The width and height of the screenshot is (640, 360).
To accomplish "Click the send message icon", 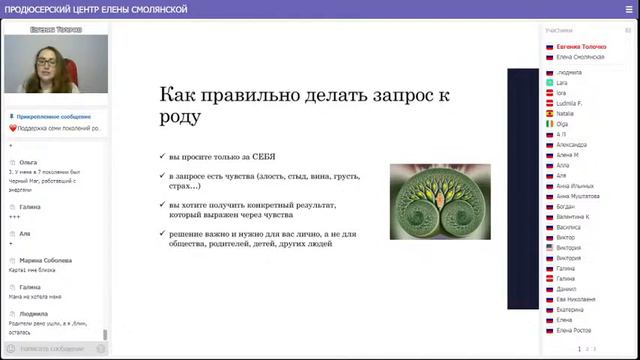I will pyautogui.click(x=100, y=349).
